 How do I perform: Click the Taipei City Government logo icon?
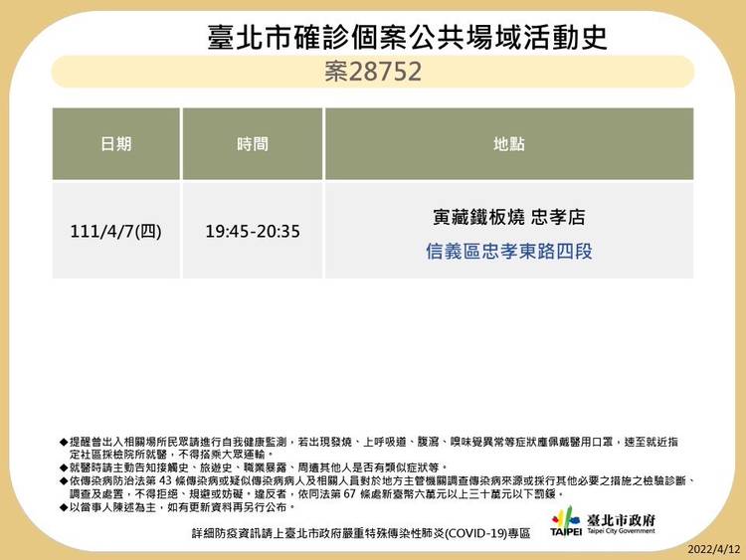click(x=567, y=520)
